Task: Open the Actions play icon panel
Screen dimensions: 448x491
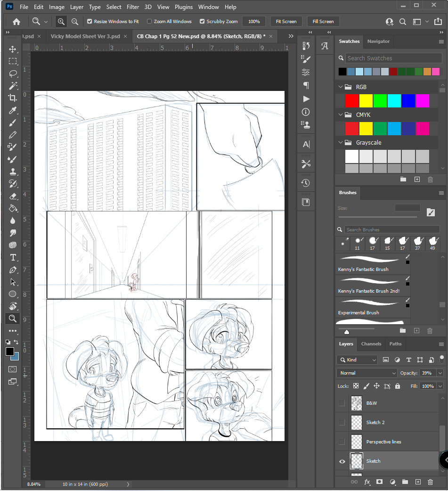Action: [x=306, y=99]
